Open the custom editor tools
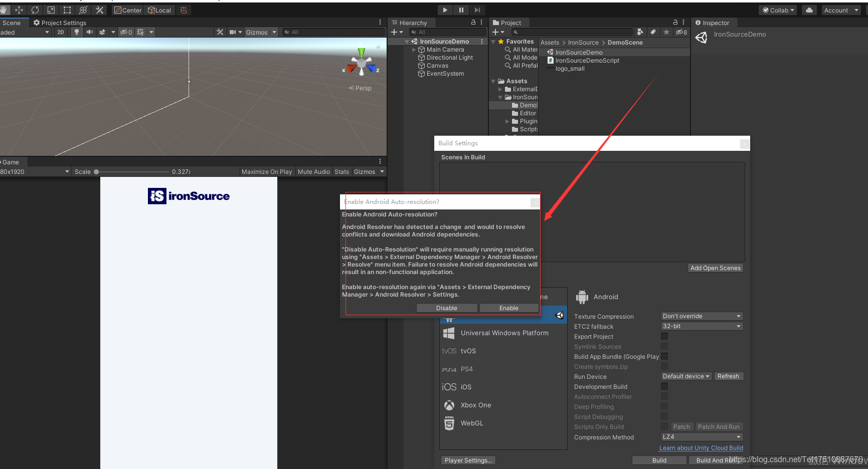Image resolution: width=868 pixels, height=469 pixels. (x=99, y=10)
